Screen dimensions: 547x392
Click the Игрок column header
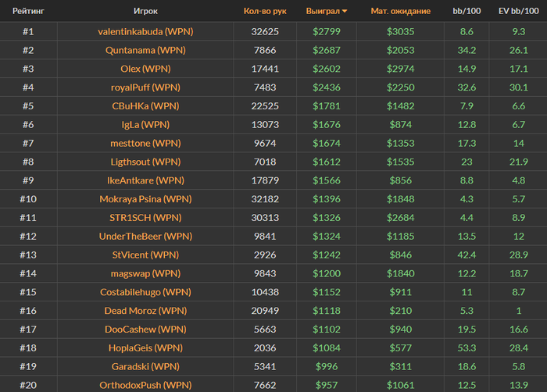[145, 12]
